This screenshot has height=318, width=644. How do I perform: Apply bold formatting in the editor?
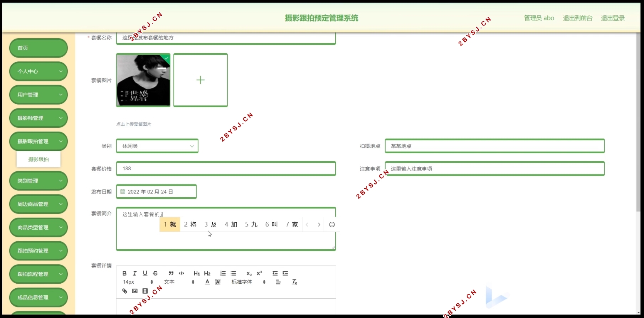tap(124, 273)
